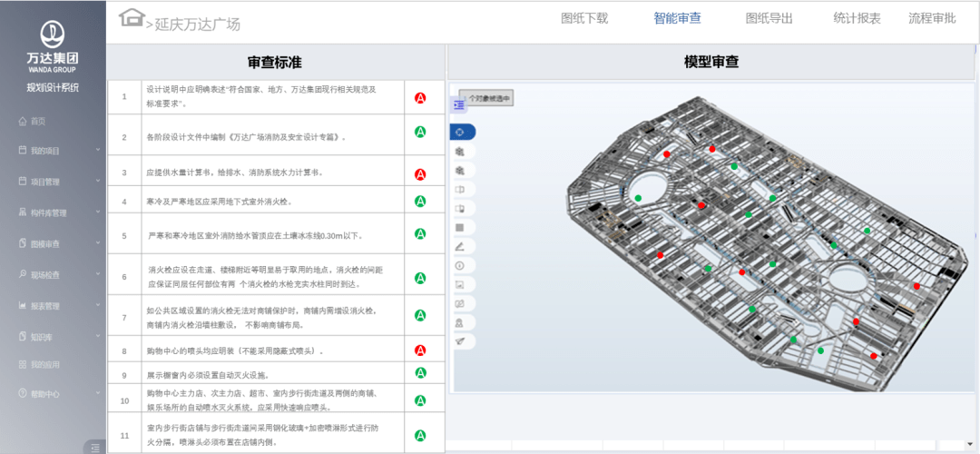980x454 pixels.
Task: Click the green A status icon in row 7
Action: pos(421,315)
